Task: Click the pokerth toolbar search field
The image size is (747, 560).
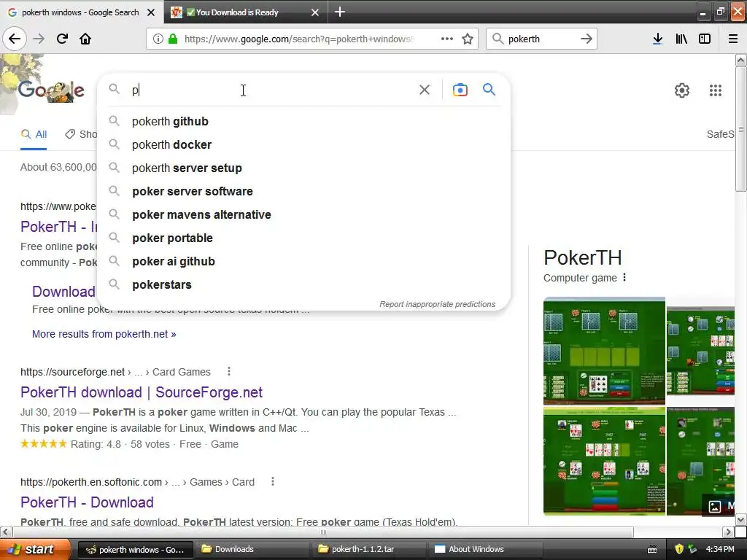Action: pyautogui.click(x=541, y=39)
